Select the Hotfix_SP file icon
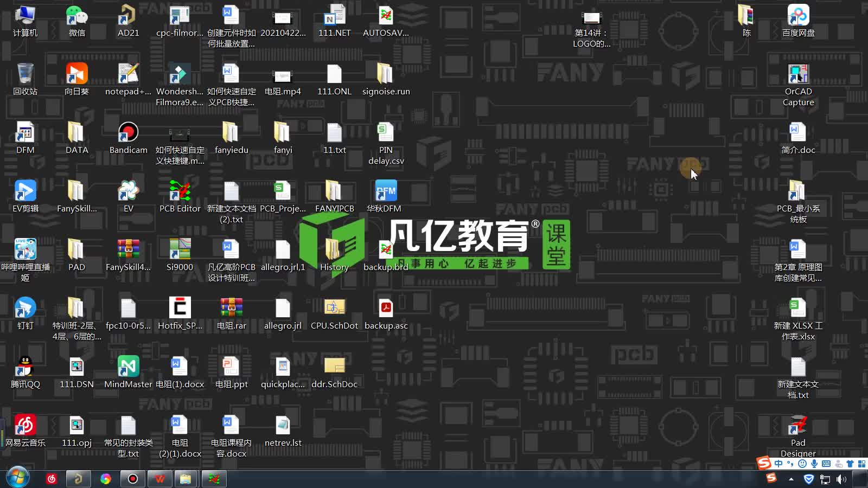This screenshot has height=488, width=868. (180, 313)
